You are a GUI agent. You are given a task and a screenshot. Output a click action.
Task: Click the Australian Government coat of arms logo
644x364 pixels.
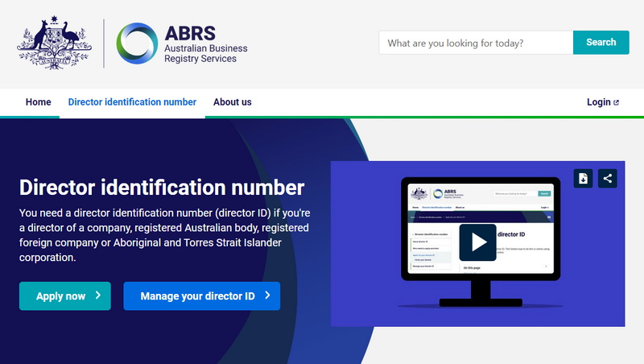pyautogui.click(x=54, y=43)
